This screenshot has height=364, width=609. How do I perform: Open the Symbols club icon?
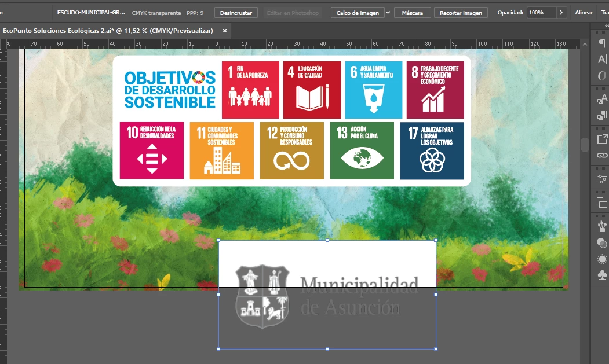pos(601,275)
